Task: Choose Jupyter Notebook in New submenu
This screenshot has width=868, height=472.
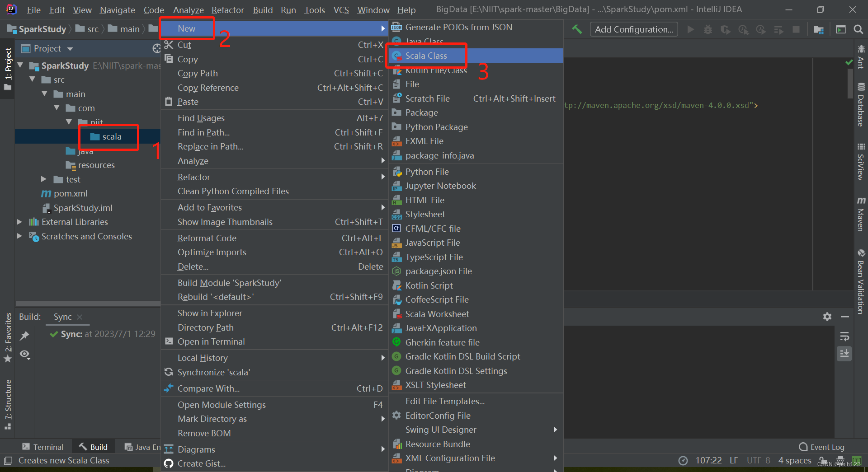Action: (x=476, y=186)
